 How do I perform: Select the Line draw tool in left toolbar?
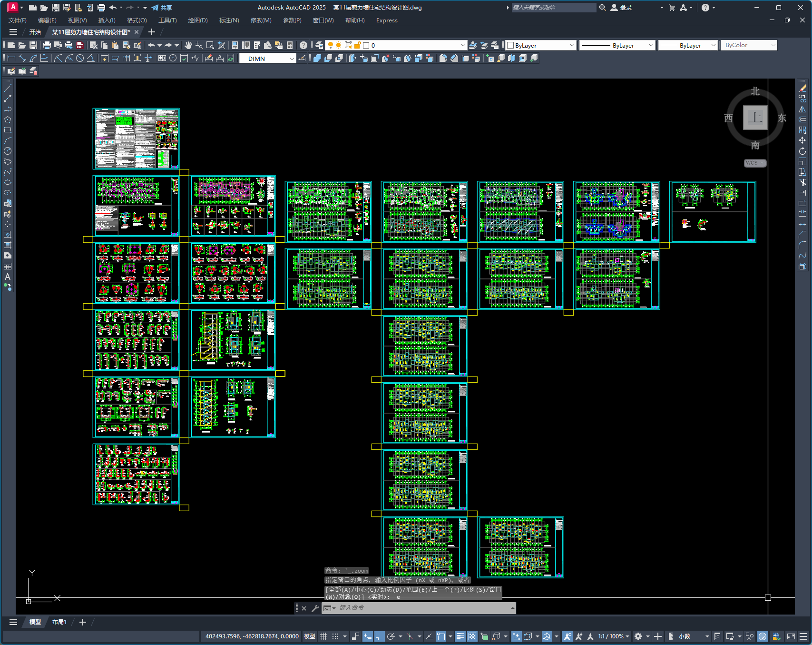(x=8, y=88)
